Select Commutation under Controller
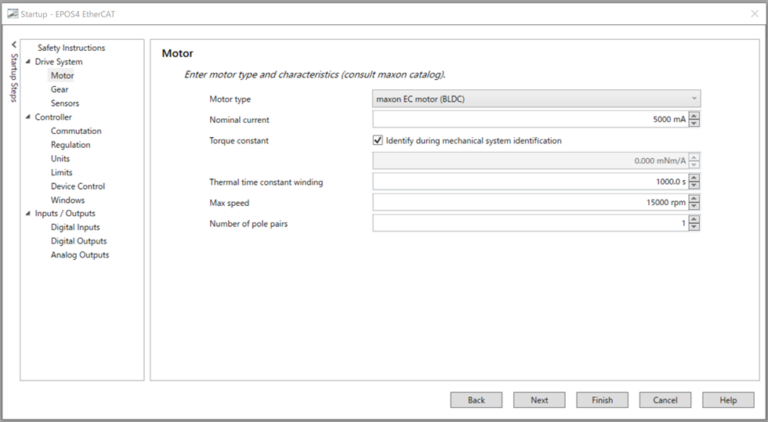This screenshot has height=422, width=768. click(76, 131)
